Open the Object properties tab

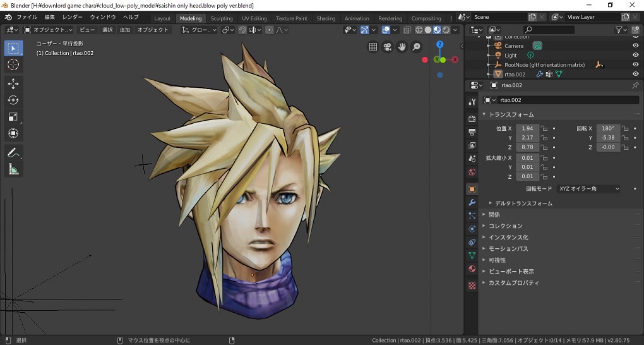[472, 189]
